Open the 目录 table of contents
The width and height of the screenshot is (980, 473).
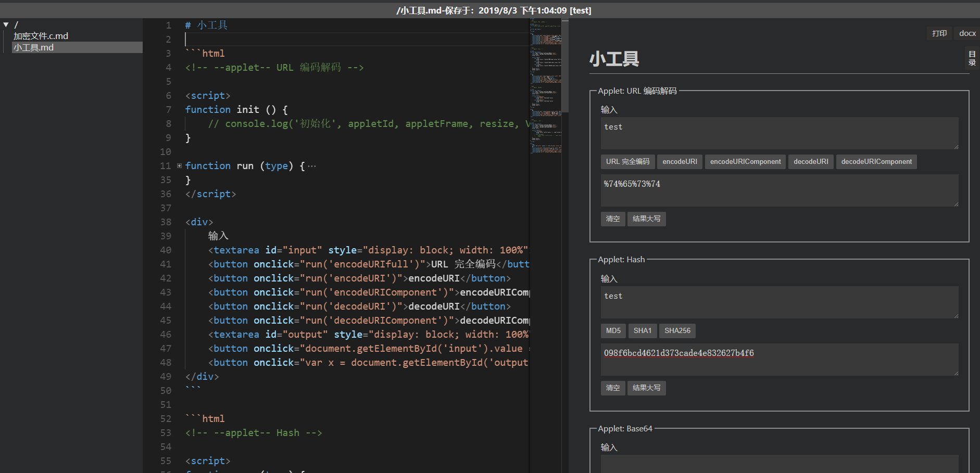[972, 58]
